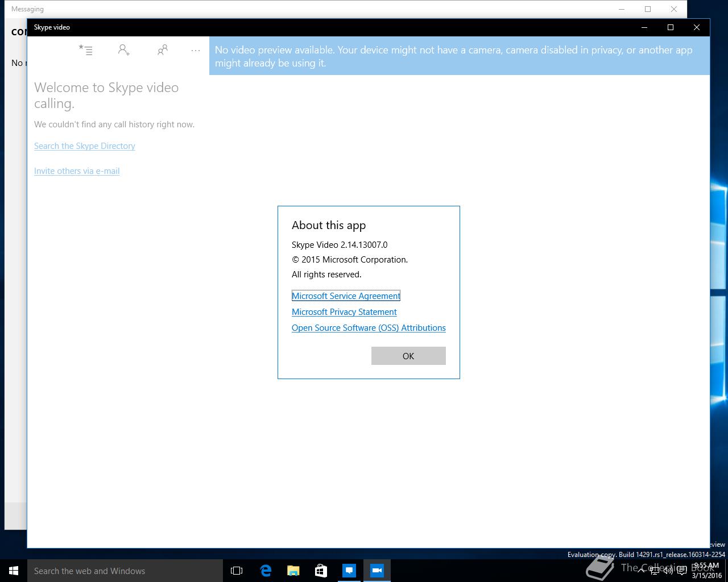Minimize the Messaging window

pyautogui.click(x=622, y=9)
